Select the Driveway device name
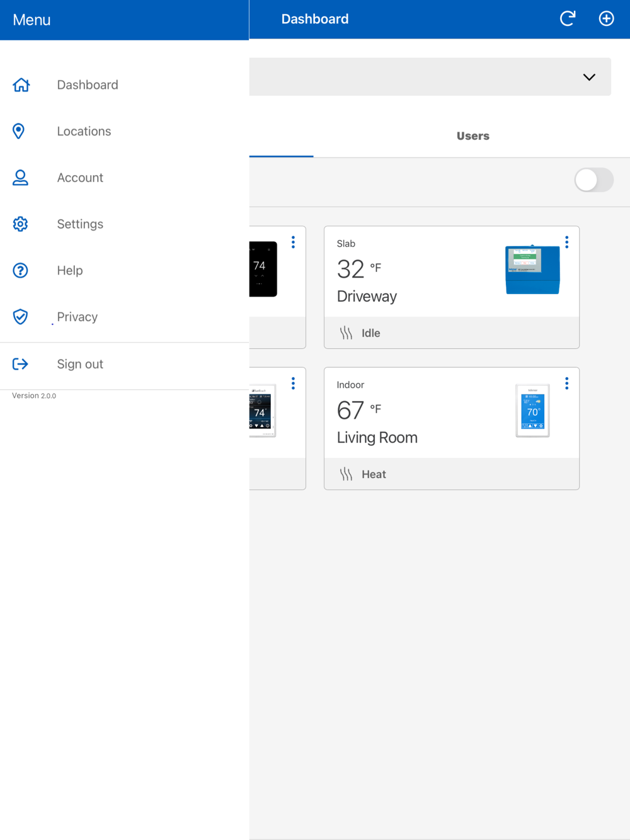The image size is (630, 840). [x=367, y=296]
